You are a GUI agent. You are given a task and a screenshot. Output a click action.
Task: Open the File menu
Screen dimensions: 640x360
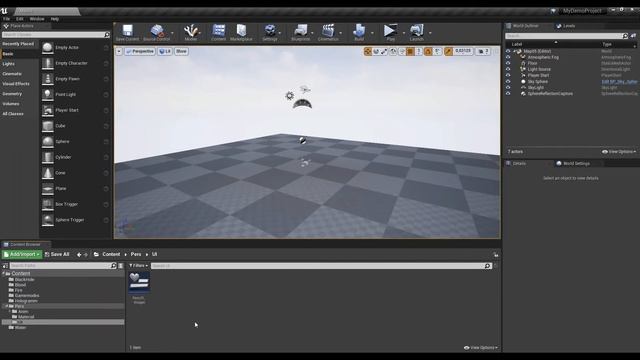pos(7,19)
